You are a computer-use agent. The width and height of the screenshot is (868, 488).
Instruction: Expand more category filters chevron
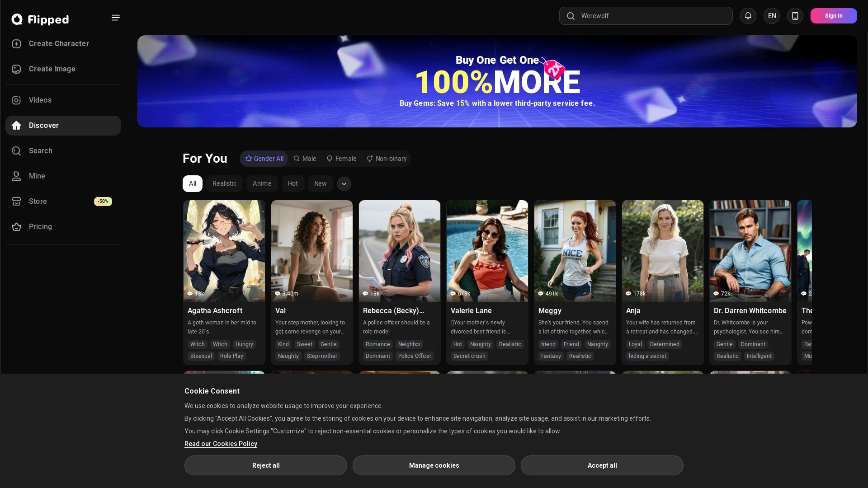[344, 184]
